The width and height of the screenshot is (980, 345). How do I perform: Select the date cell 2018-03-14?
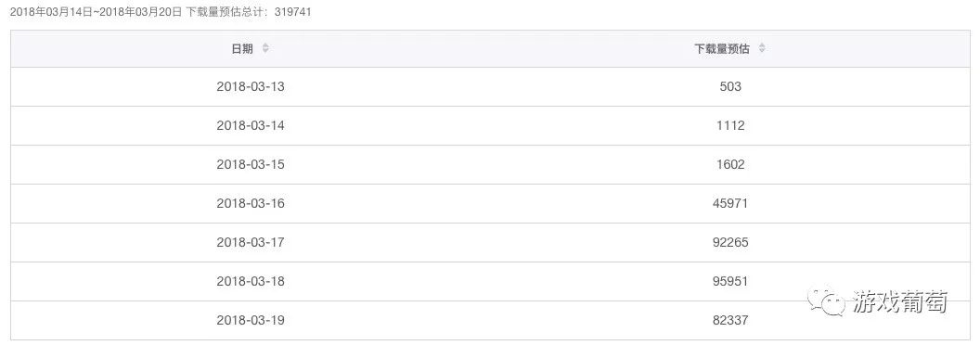click(250, 125)
